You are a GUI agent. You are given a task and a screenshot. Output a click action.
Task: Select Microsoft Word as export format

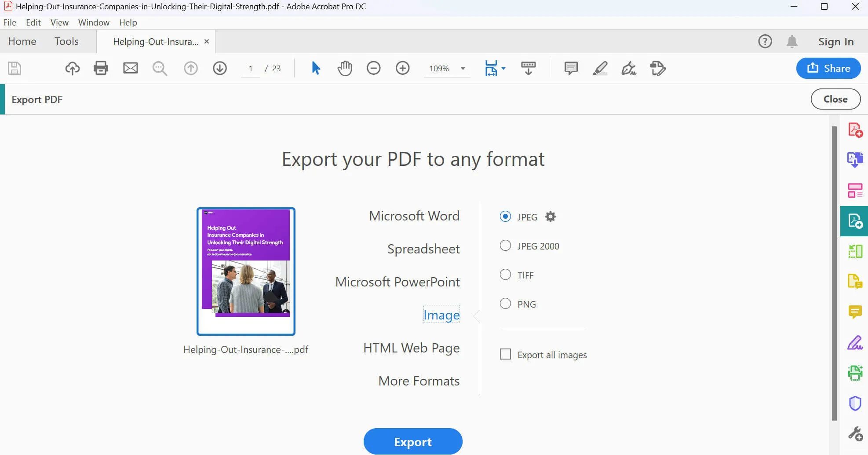(415, 216)
